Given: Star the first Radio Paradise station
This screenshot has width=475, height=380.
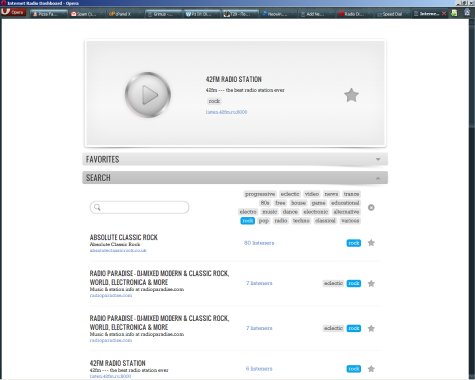Looking at the screenshot, I should coord(371,284).
